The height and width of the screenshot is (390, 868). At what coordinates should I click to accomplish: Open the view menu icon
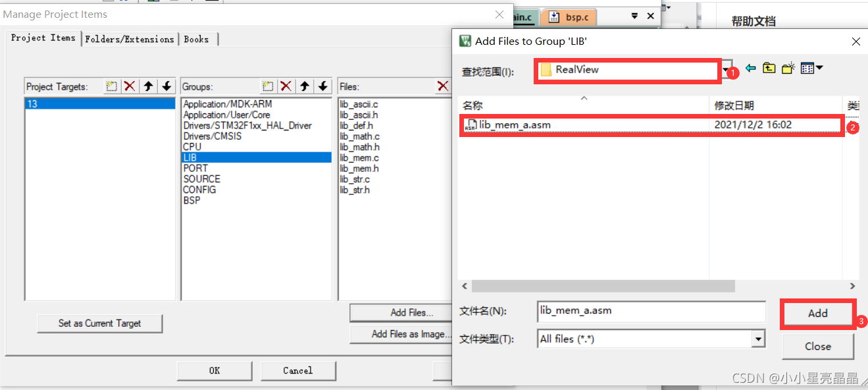pyautogui.click(x=812, y=69)
